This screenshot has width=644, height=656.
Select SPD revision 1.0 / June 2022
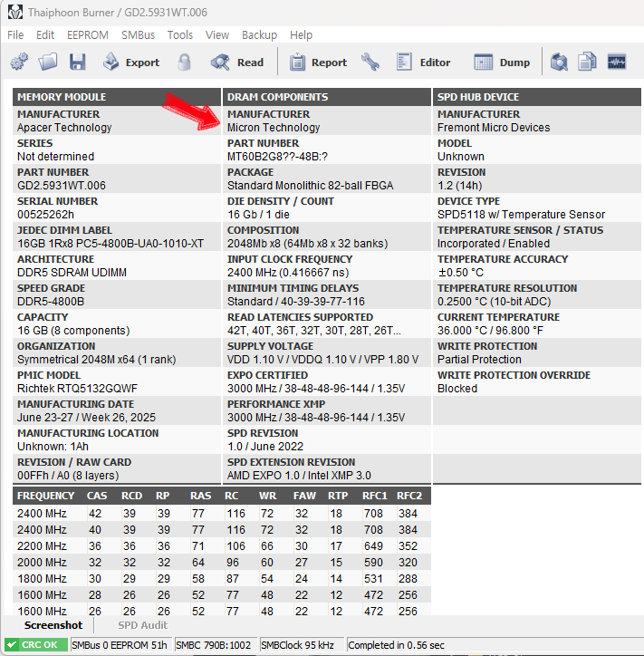[x=265, y=447]
